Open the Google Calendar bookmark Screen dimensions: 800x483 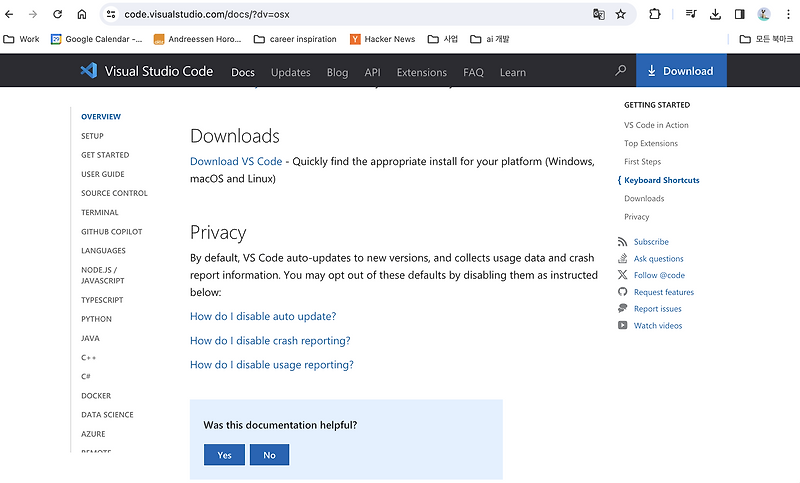coord(96,39)
